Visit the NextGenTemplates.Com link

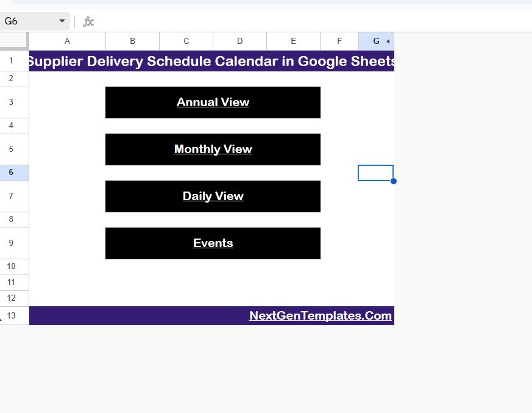coord(320,316)
